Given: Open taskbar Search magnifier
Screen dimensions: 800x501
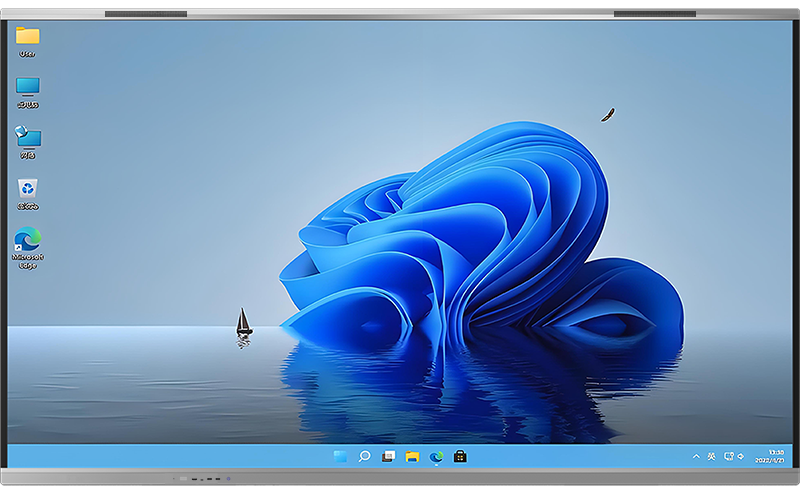Looking at the screenshot, I should [x=364, y=456].
